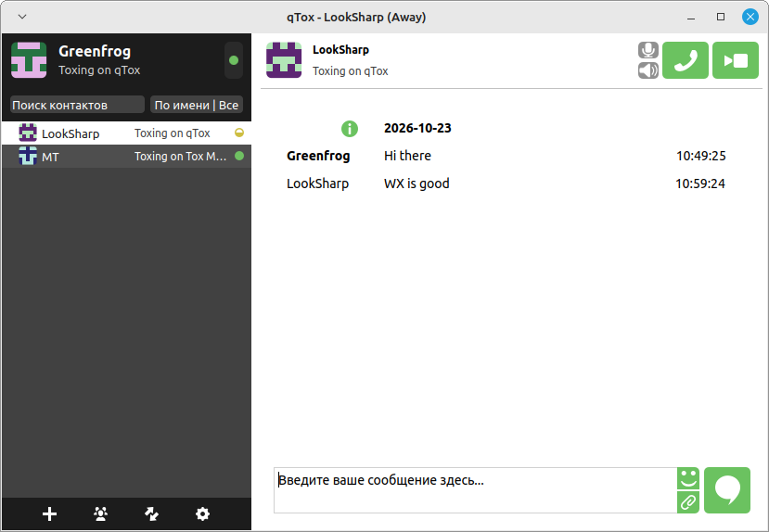The image size is (769, 532).
Task: Change Greenfrog's online status indicator
Action: point(234,60)
